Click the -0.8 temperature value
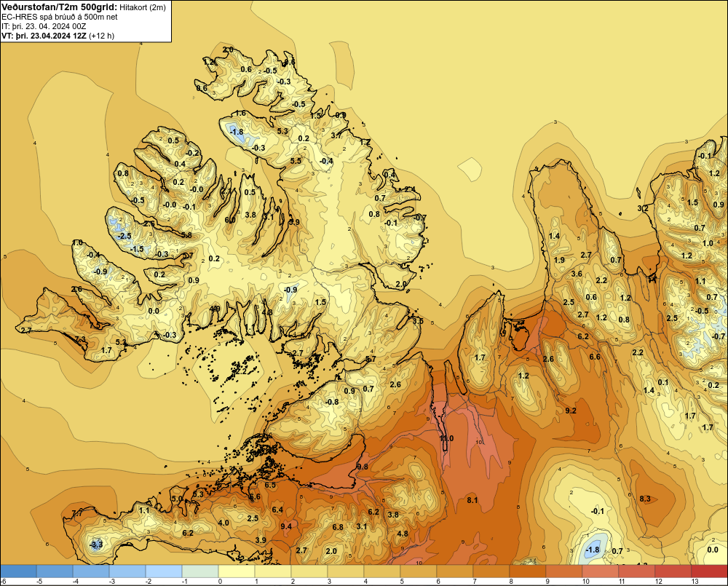The height and width of the screenshot is (586, 728). click(x=332, y=402)
